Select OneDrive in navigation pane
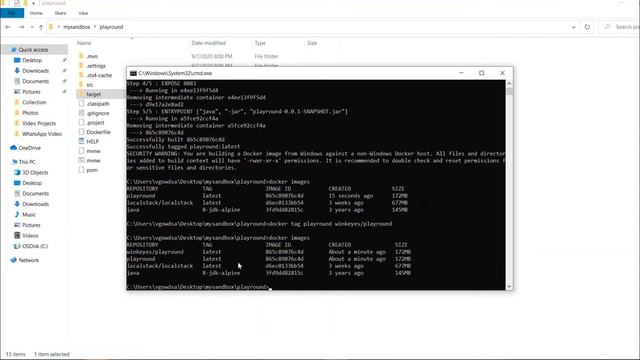 [x=29, y=148]
